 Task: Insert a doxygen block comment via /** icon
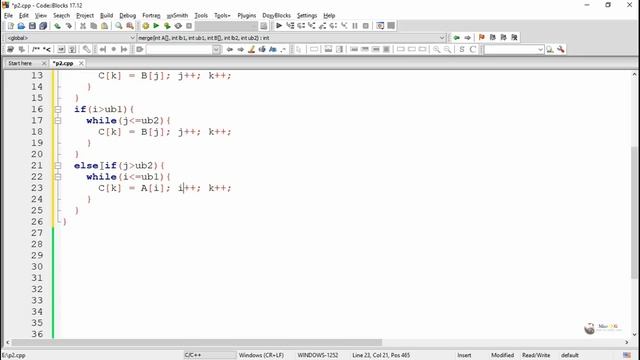coord(36,49)
